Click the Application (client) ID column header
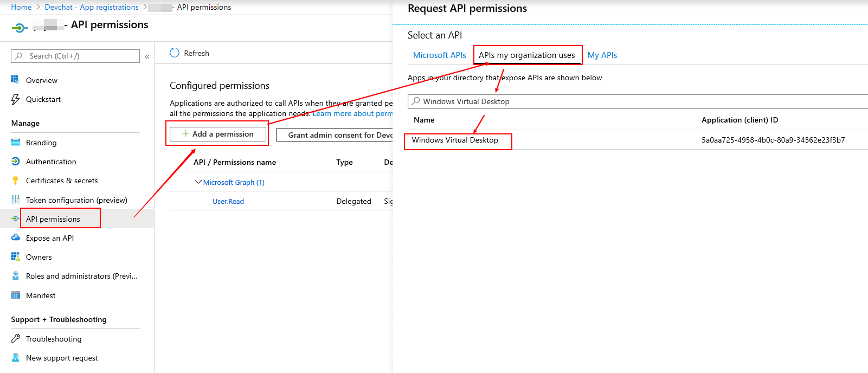The height and width of the screenshot is (373, 868). (740, 120)
